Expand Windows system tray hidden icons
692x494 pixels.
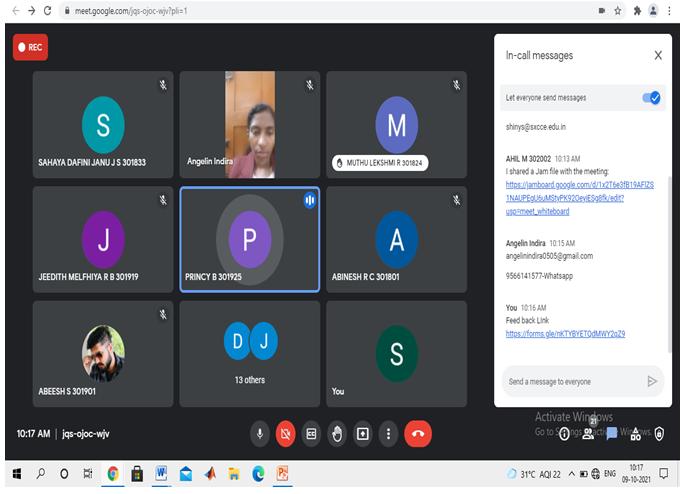coord(572,473)
